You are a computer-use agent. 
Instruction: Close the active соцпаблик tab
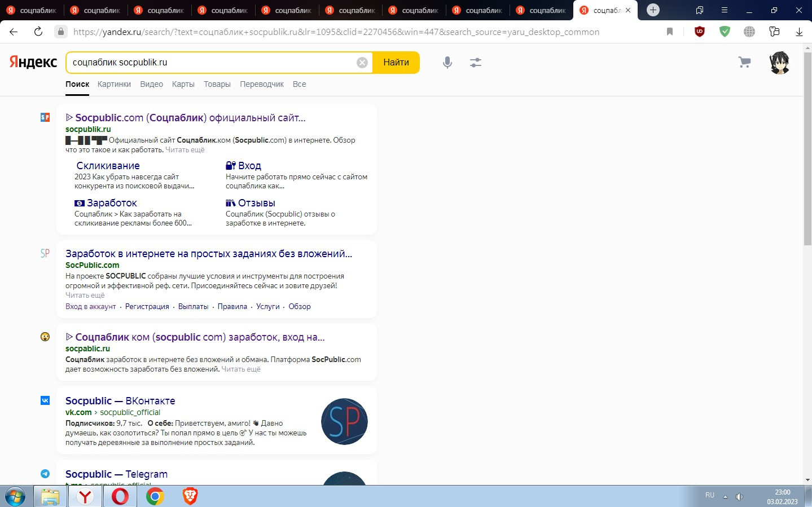pyautogui.click(x=628, y=10)
